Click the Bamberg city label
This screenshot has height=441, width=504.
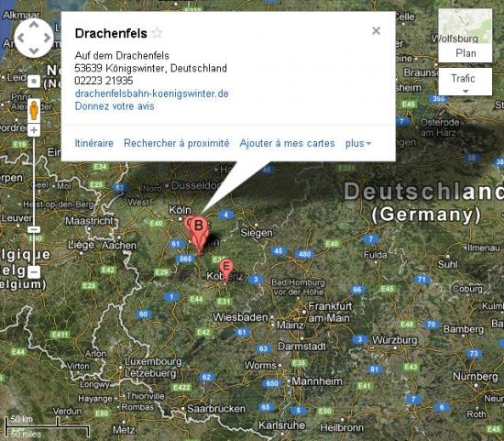463,329
